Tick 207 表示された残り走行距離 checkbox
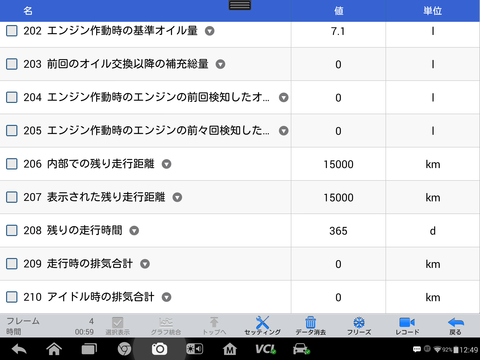This screenshot has width=480, height=360. coord(12,197)
